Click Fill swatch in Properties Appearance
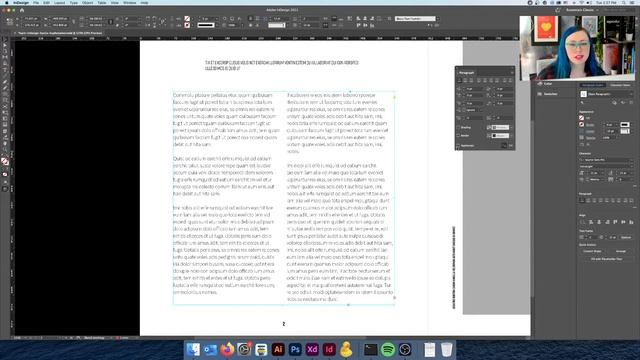Viewport: 640px width, 360px height. pyautogui.click(x=582, y=118)
